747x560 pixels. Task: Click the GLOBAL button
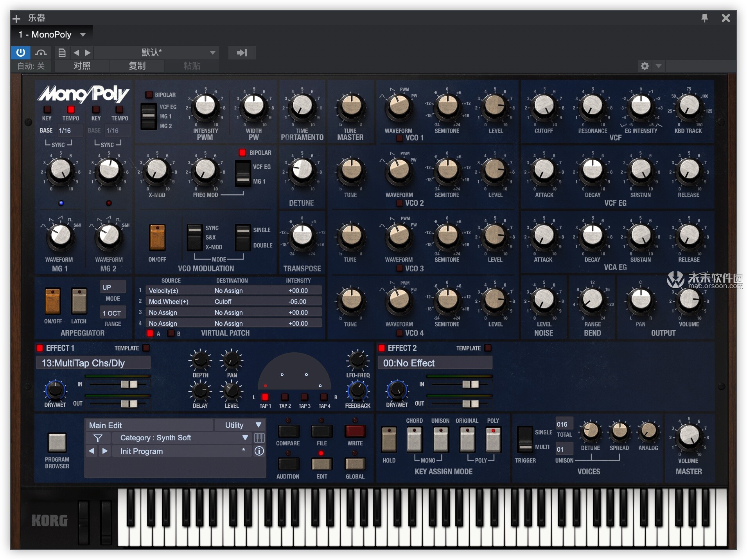pyautogui.click(x=355, y=464)
